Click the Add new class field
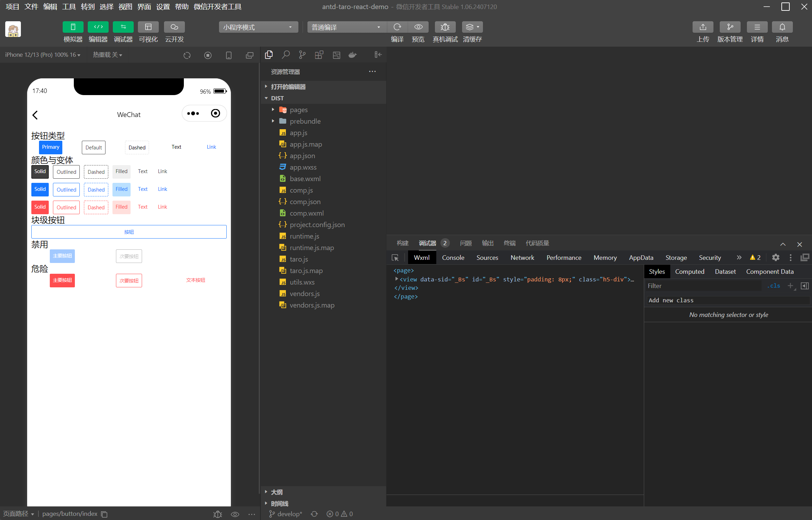The width and height of the screenshot is (812, 520). pyautogui.click(x=728, y=300)
